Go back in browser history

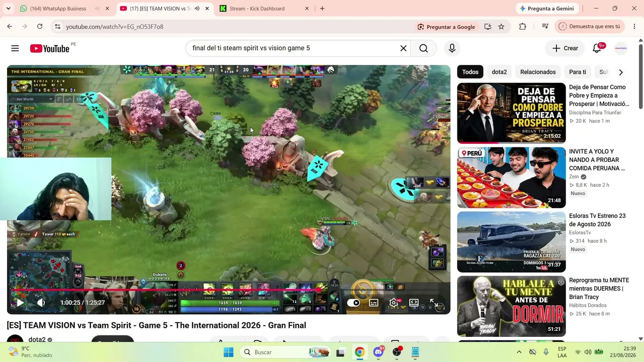(10, 27)
